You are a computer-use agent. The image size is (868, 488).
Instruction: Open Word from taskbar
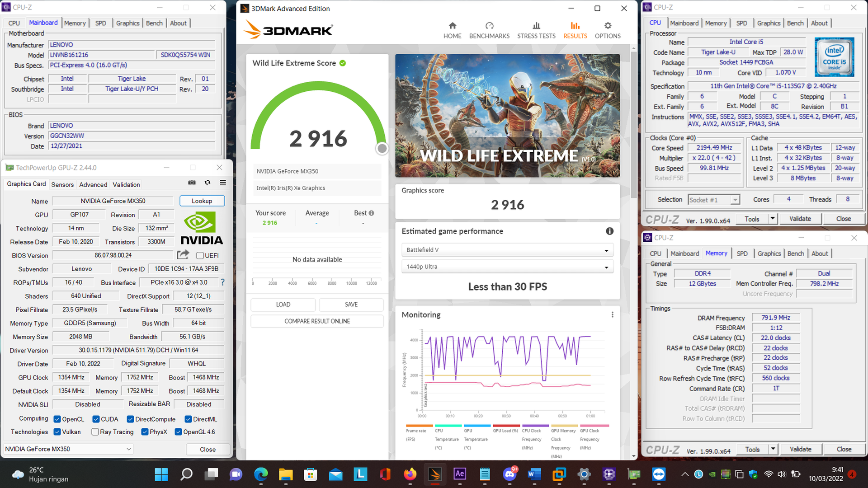534,474
